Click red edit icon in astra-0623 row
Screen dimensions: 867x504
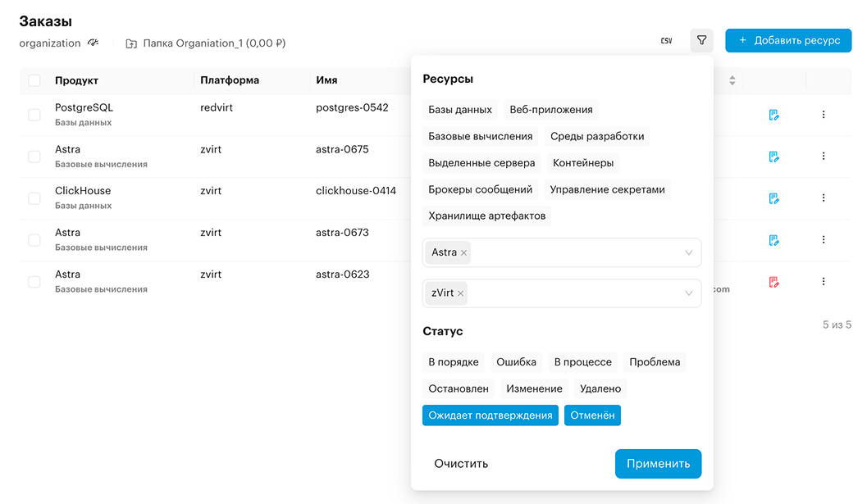click(x=773, y=282)
